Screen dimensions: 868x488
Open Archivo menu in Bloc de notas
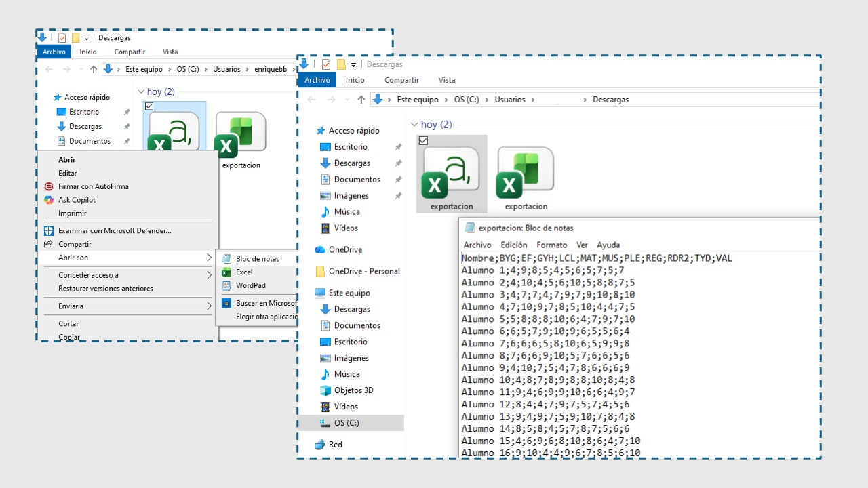pyautogui.click(x=477, y=245)
